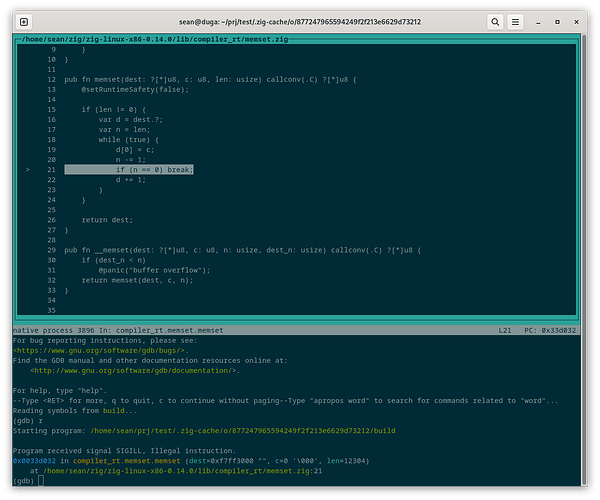Click the 'len=12304' argument value
The height and width of the screenshot is (500, 600).
[x=346, y=461]
